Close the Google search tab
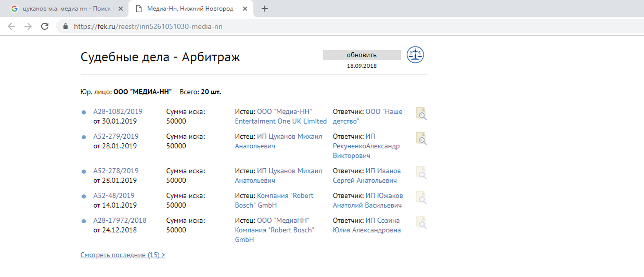This screenshot has width=644, height=277. 121,9
